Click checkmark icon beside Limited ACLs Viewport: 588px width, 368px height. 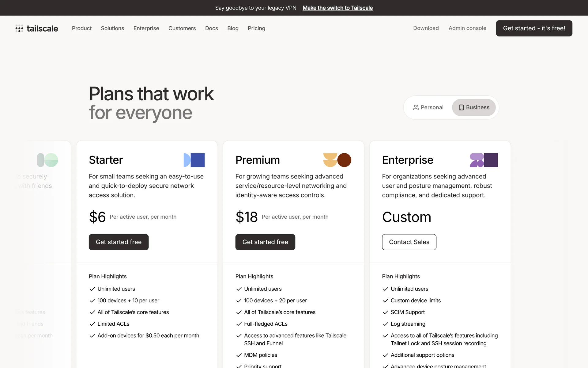click(x=92, y=324)
